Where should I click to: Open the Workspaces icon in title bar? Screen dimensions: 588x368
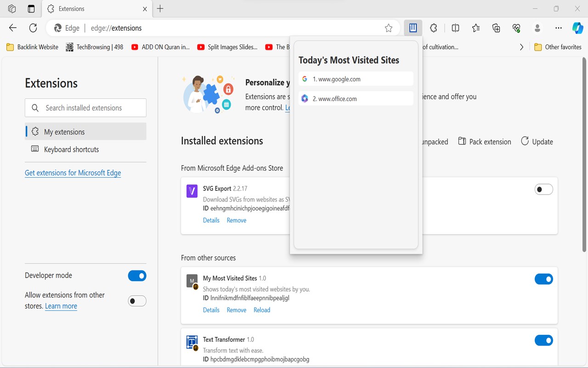coord(12,9)
